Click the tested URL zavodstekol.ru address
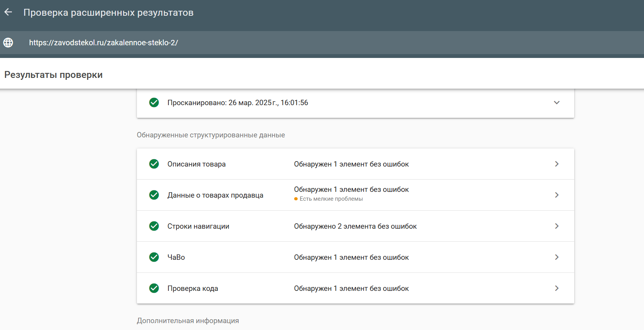Viewport: 644px width, 330px height. click(104, 43)
